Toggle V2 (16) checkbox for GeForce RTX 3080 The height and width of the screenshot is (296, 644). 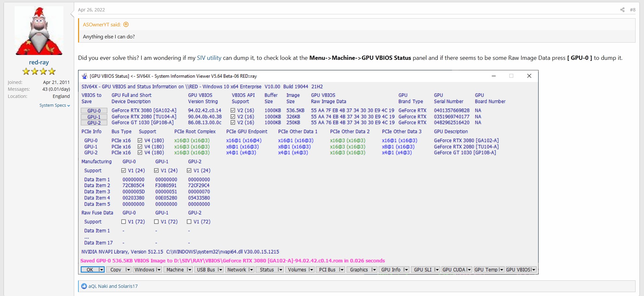tap(233, 111)
